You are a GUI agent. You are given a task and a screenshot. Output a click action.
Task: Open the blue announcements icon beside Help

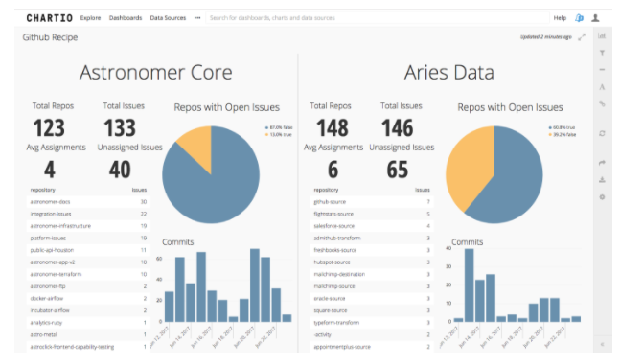point(579,18)
